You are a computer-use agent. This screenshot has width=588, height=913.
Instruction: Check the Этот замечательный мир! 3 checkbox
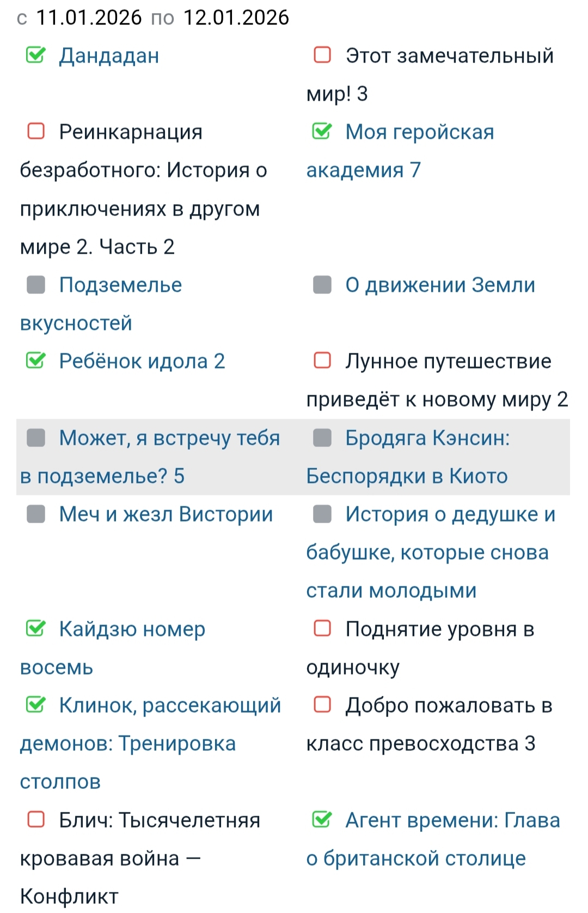click(x=322, y=56)
